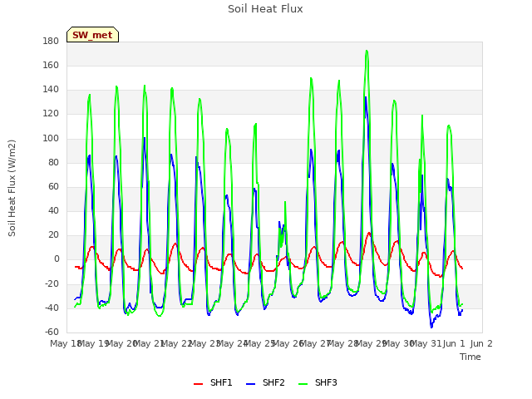
Task: Click the 0 y-axis tick label
Action: pyautogui.click(x=57, y=259)
